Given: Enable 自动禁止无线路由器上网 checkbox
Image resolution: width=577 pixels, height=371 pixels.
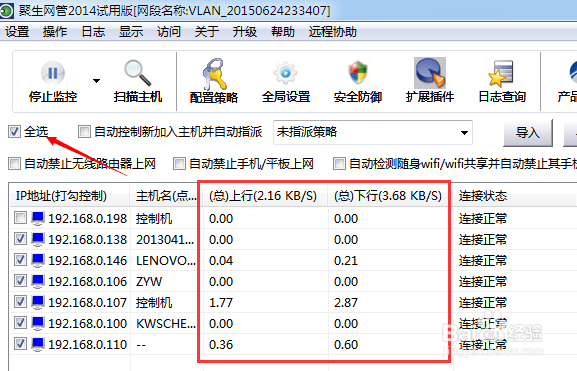Looking at the screenshot, I should pyautogui.click(x=14, y=163).
